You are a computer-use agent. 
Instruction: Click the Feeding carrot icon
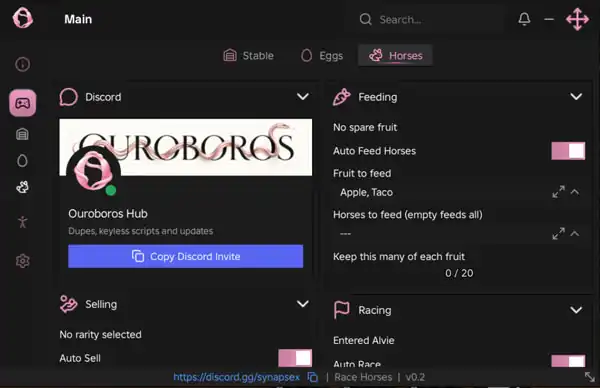(x=342, y=97)
